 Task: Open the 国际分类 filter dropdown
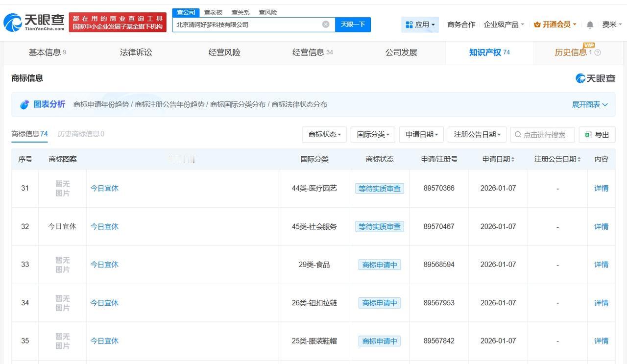click(373, 134)
